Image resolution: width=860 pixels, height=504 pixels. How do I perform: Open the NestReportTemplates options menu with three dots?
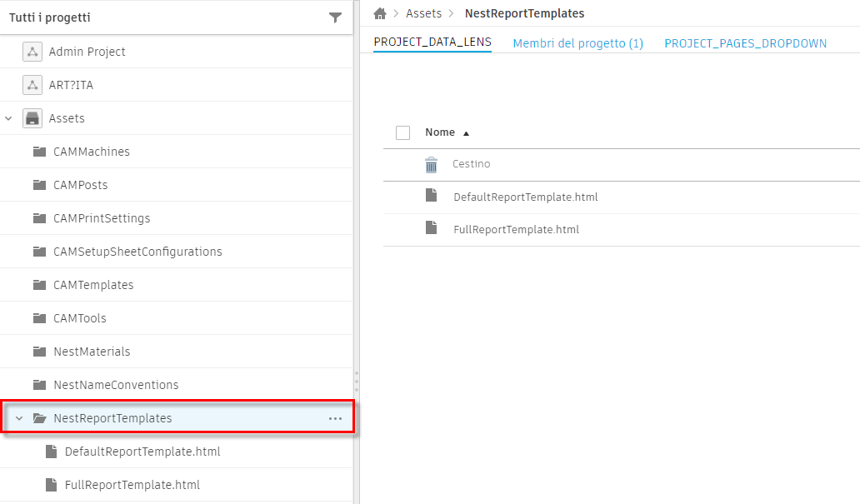click(334, 418)
